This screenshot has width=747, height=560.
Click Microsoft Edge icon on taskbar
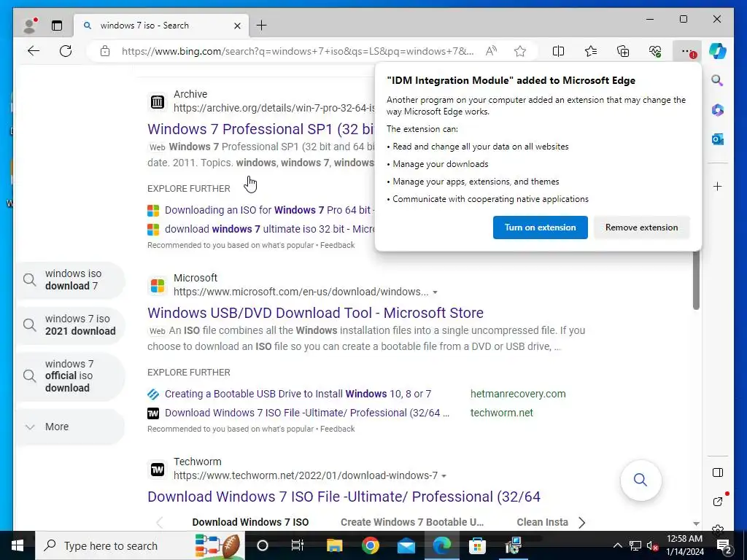tap(441, 545)
